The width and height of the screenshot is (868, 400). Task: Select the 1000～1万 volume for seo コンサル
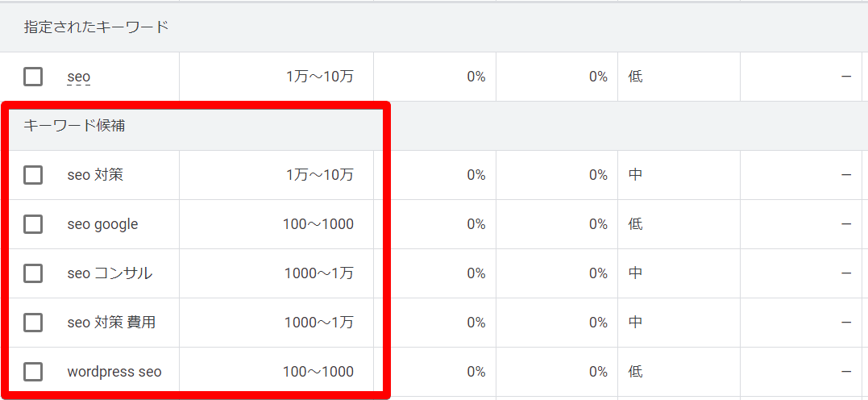tap(318, 273)
